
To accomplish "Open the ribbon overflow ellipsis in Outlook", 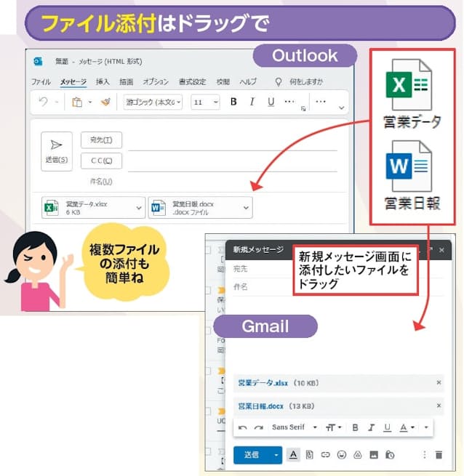I will pos(321,102).
